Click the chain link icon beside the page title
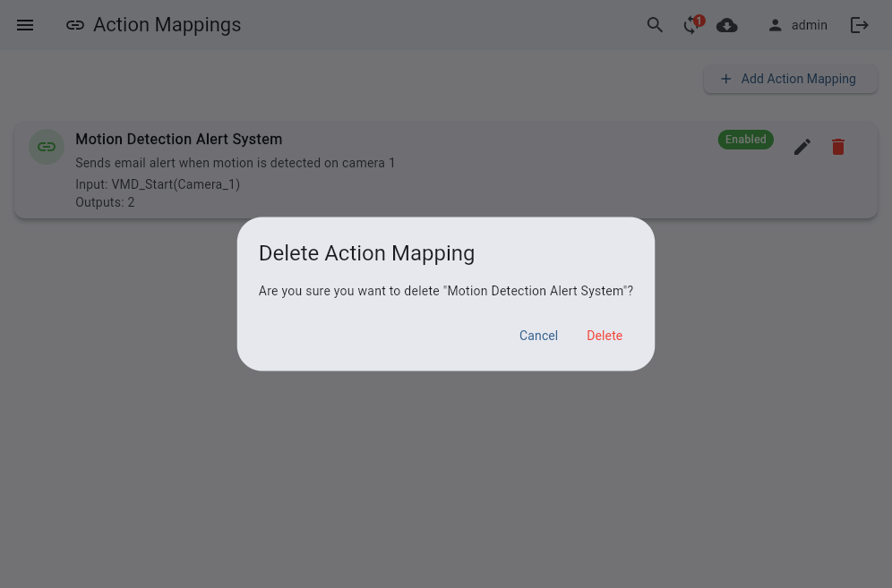The width and height of the screenshot is (892, 588). coord(75,25)
